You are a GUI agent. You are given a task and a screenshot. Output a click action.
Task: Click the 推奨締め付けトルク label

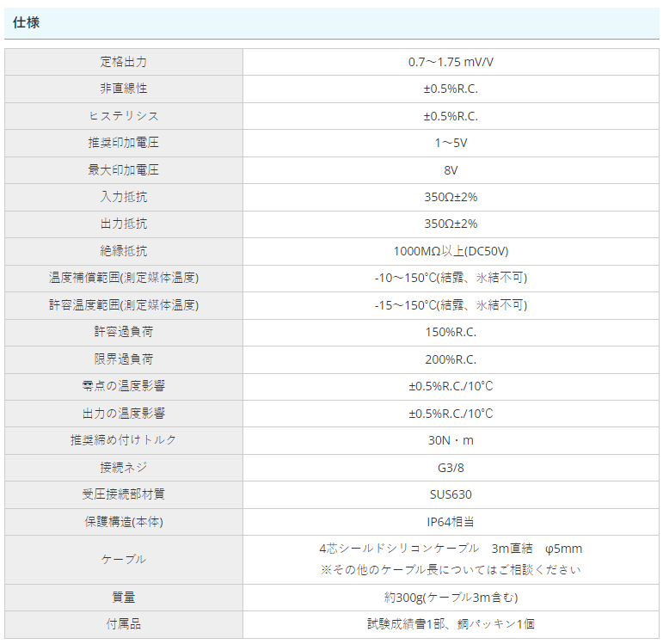pos(124,440)
